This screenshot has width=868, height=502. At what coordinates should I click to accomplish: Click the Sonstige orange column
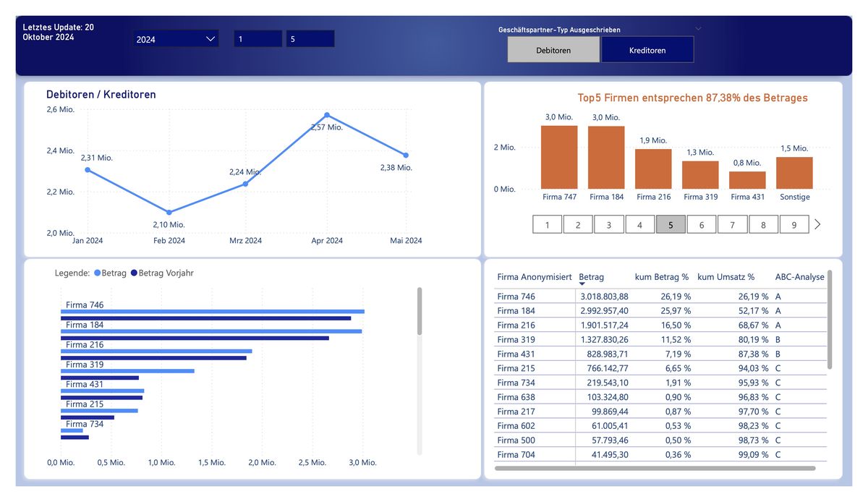(x=794, y=173)
